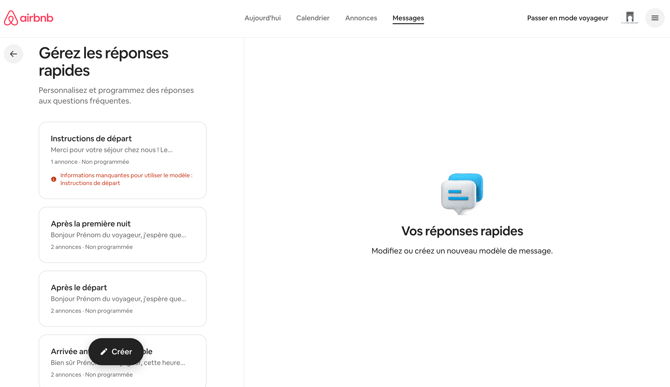670x387 pixels.
Task: Open the Aujourd'hui tab
Action: (x=262, y=18)
